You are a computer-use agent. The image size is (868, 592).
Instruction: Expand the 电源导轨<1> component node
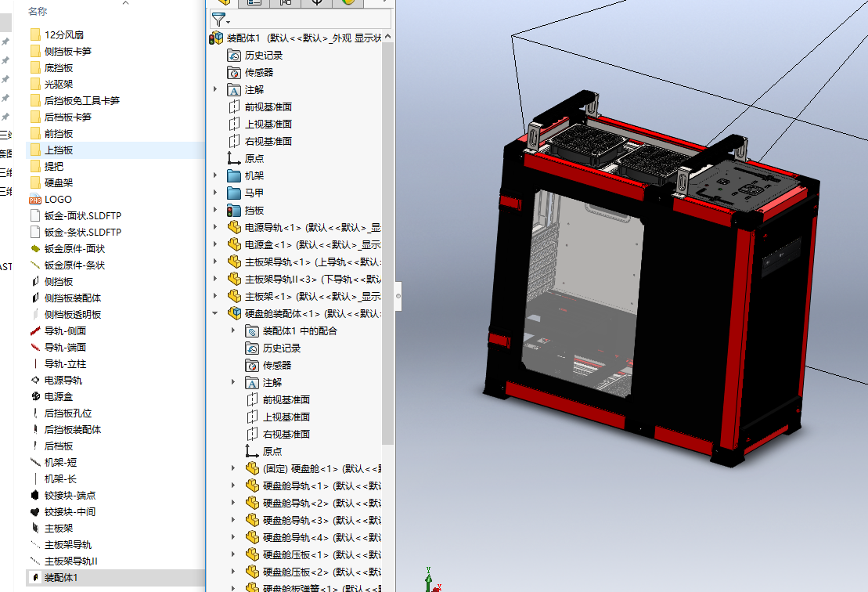pyautogui.click(x=215, y=227)
